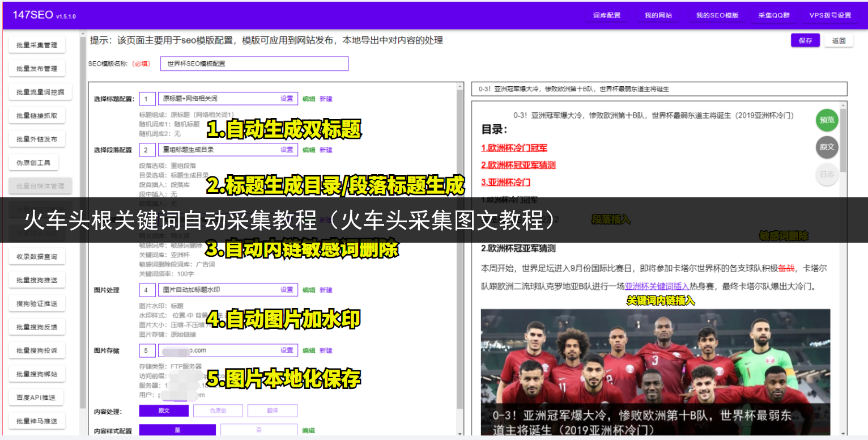Click the 亚洲杯关键词插入 inline link
The image size is (868, 440).
click(x=657, y=286)
